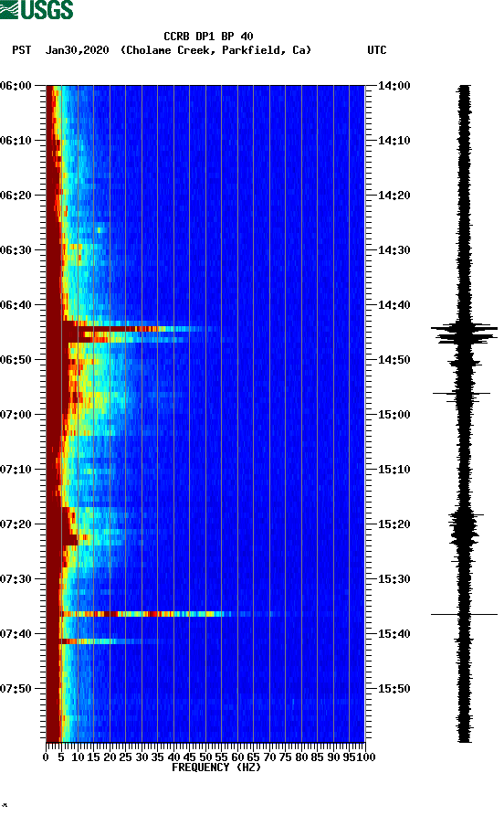Click the 'FREQUENCY (HZ)' axis title
This screenshot has width=504, height=815.
pos(216,767)
